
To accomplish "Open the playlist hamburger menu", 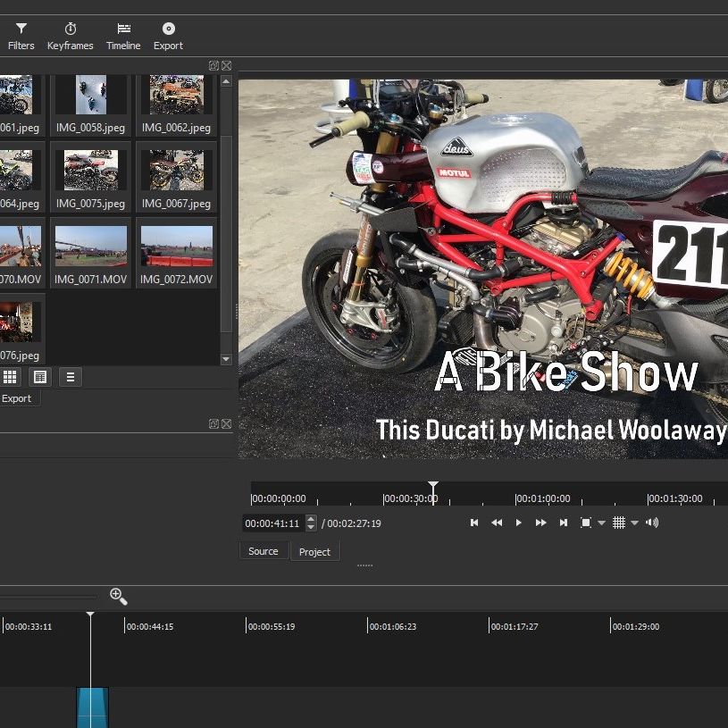I will click(70, 377).
